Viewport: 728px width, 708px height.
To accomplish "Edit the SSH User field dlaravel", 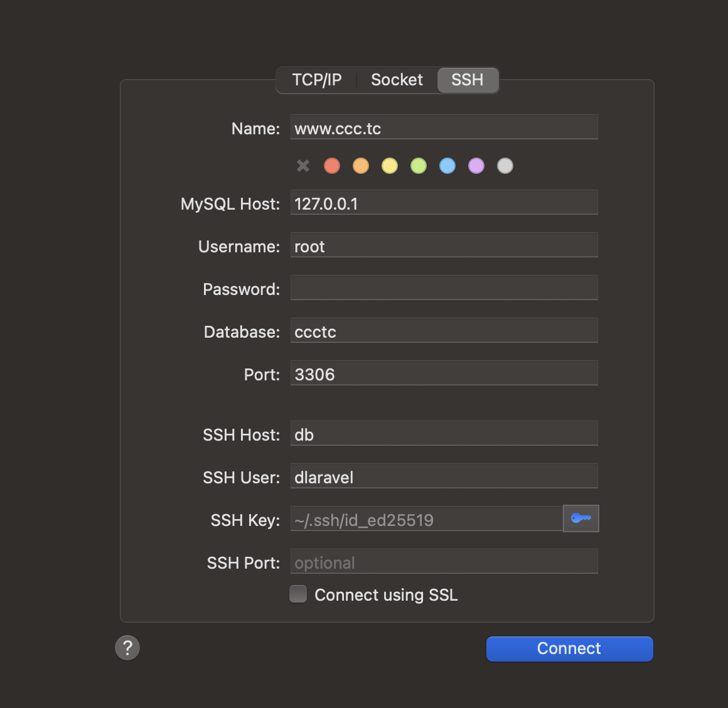I will point(444,476).
